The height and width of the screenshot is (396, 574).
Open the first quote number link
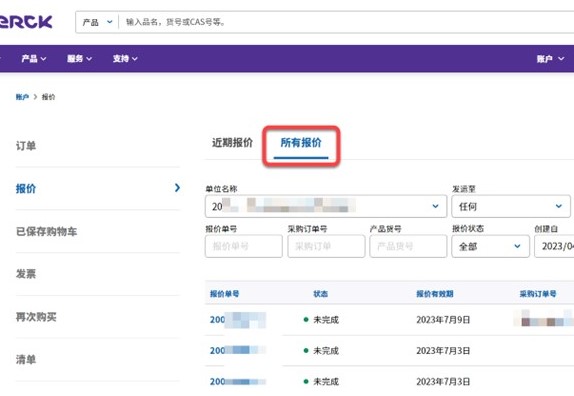tap(238, 320)
